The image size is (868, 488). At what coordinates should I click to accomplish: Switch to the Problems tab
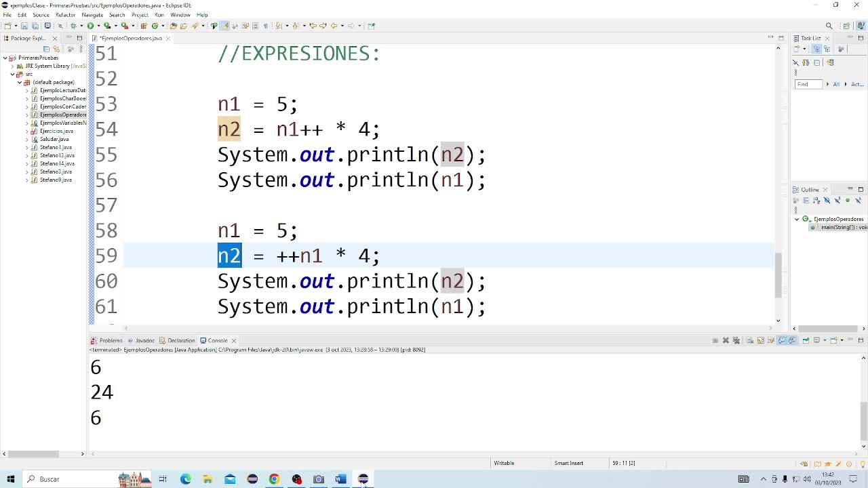(106, 340)
